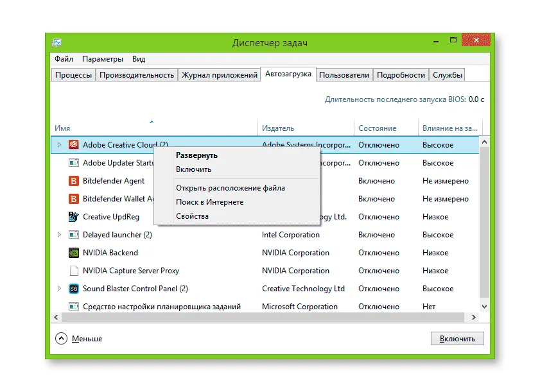This screenshot has width=540, height=392.
Task: Click Высокое impact for Delayed launcher
Action: click(438, 235)
